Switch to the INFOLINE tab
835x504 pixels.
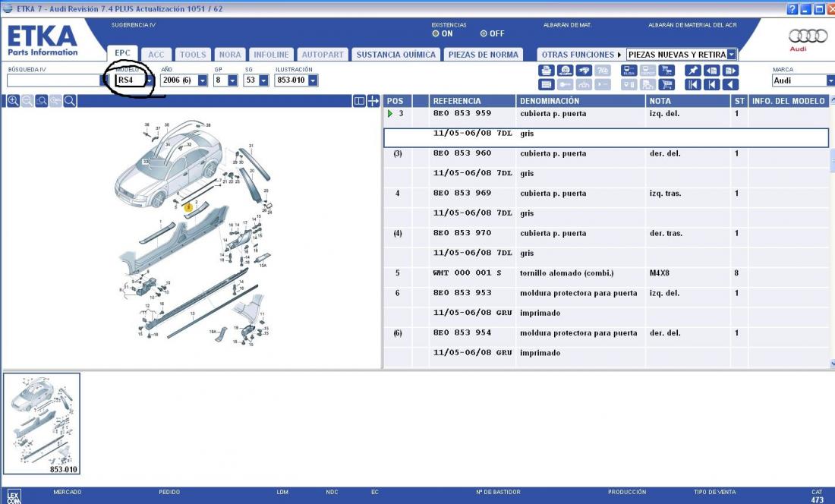pos(271,55)
